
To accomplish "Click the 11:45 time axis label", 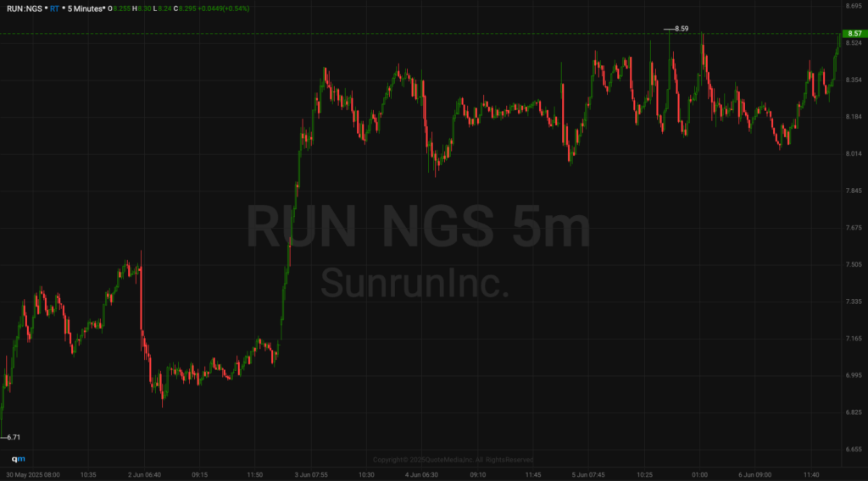I will (533, 475).
